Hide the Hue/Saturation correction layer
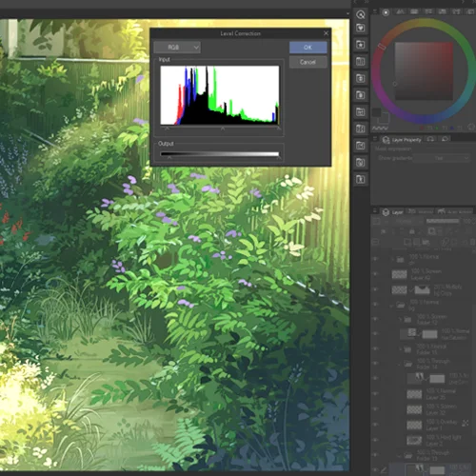 tap(375, 333)
